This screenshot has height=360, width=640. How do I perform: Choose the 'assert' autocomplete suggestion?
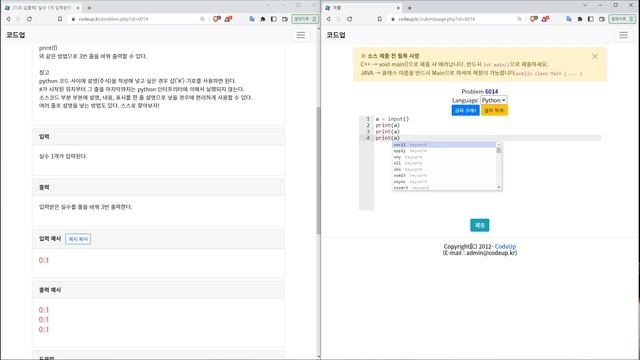pos(444,188)
